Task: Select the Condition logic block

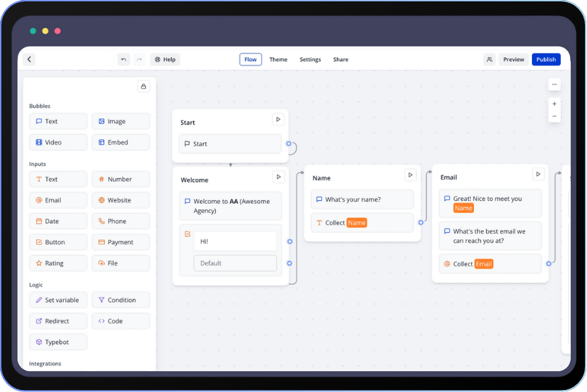Action: (121, 300)
